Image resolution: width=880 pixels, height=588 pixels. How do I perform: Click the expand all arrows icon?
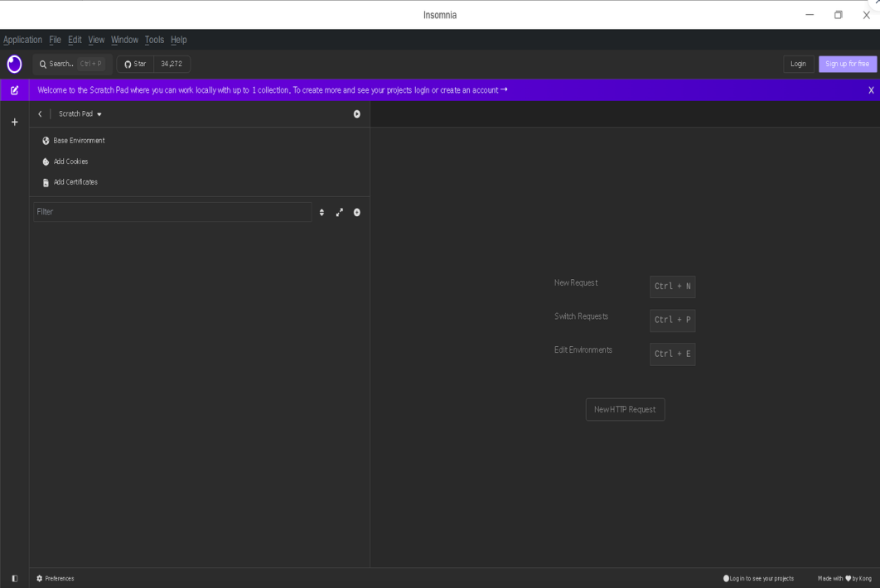click(x=340, y=212)
